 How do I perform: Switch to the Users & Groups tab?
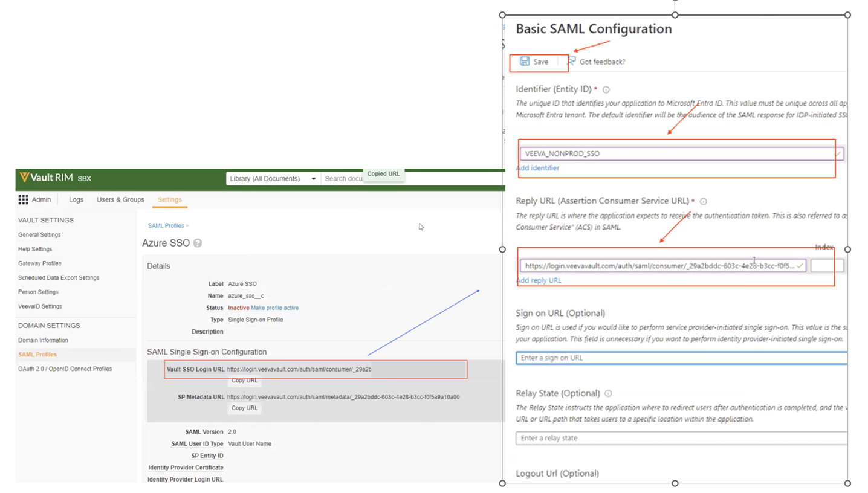[x=120, y=199]
